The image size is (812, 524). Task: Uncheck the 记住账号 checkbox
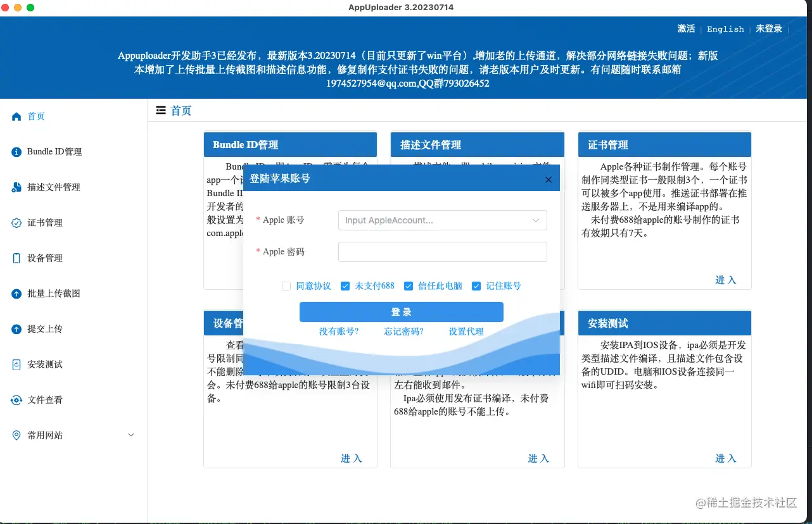[476, 286]
